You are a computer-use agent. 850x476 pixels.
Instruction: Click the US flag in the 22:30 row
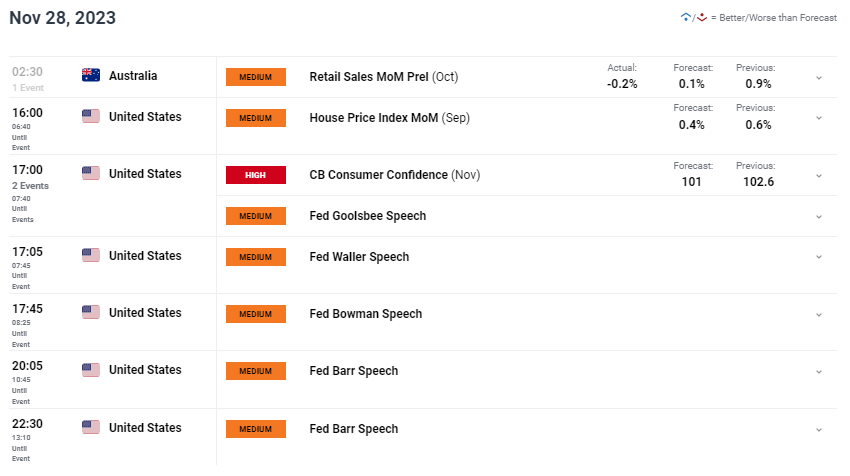tap(91, 428)
